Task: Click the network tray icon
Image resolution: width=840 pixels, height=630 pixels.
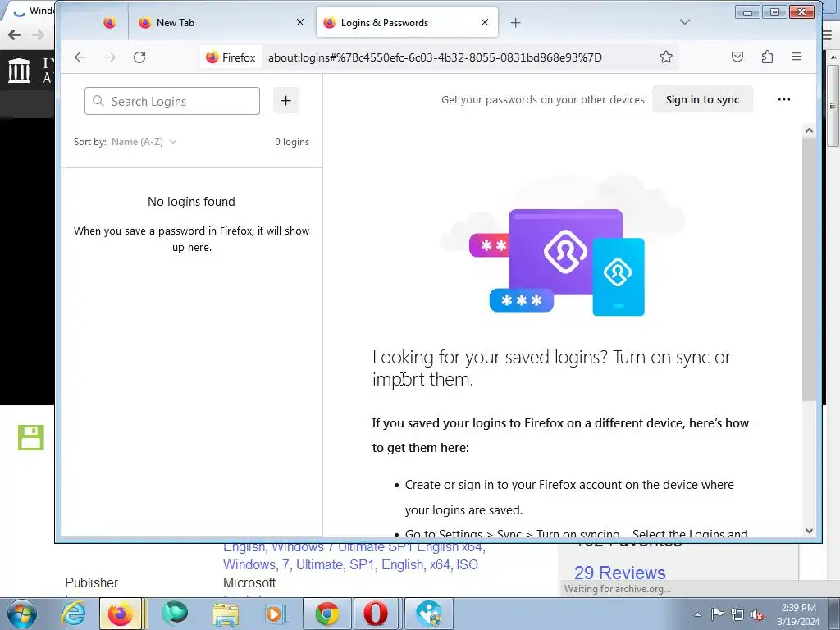Action: [737, 614]
